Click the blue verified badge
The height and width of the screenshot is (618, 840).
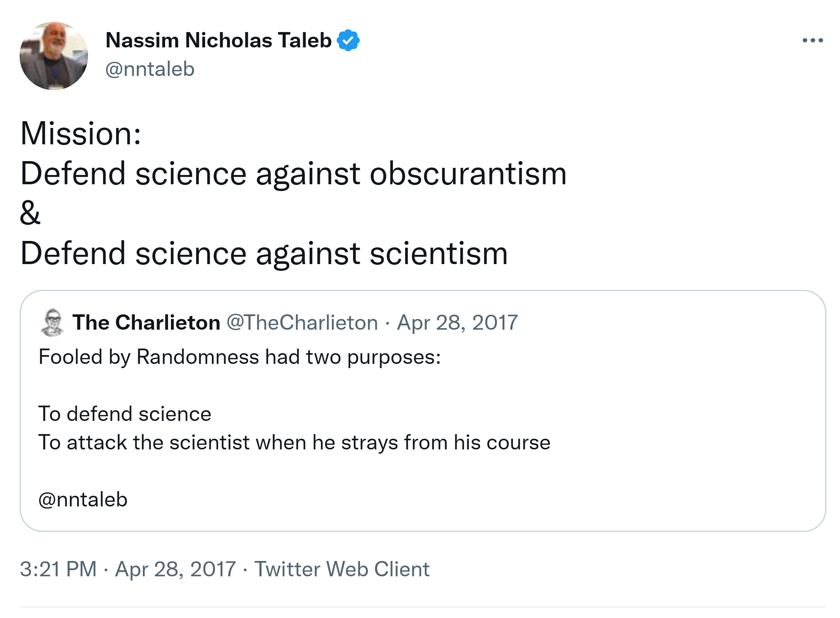tap(348, 40)
